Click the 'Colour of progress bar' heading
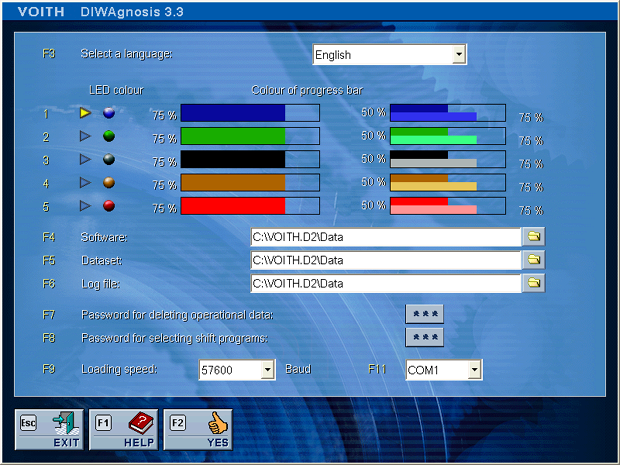 coord(307,90)
